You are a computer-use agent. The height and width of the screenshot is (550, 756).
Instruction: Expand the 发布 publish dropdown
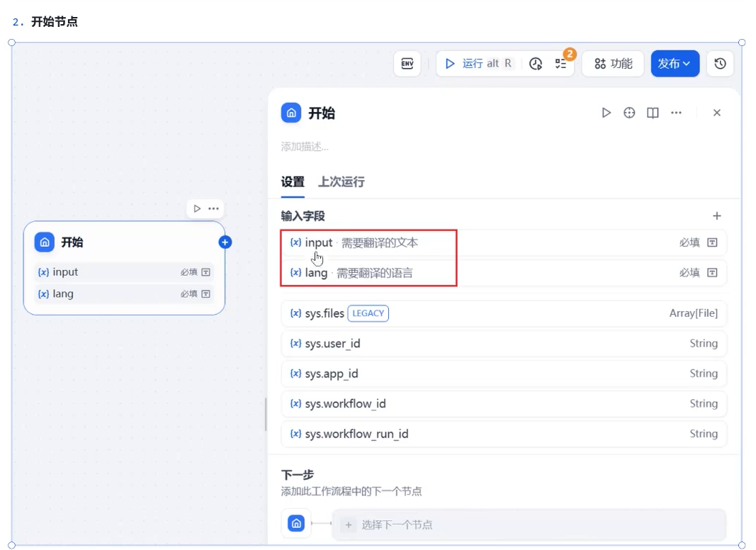(x=675, y=64)
